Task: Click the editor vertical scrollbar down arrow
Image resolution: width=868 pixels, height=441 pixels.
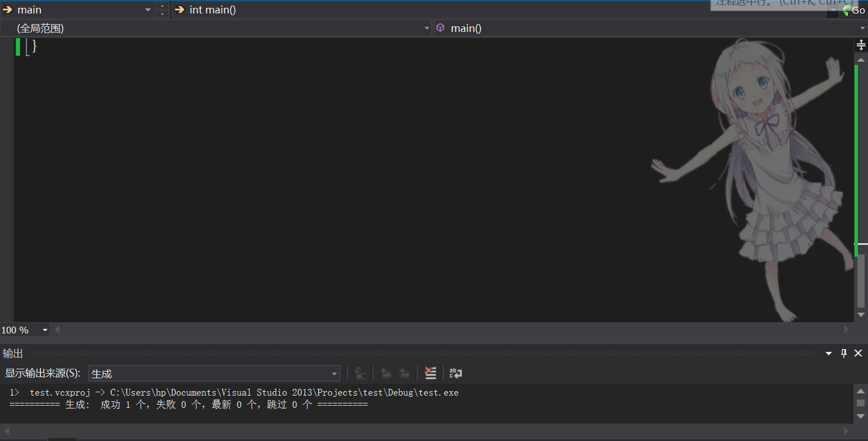Action: pos(861,315)
